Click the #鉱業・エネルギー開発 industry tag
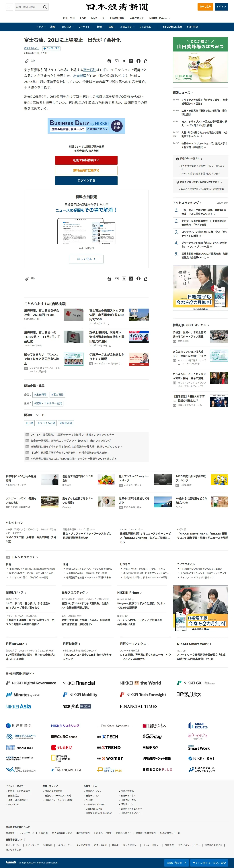This screenshot has width=234, height=868. (x=48, y=403)
